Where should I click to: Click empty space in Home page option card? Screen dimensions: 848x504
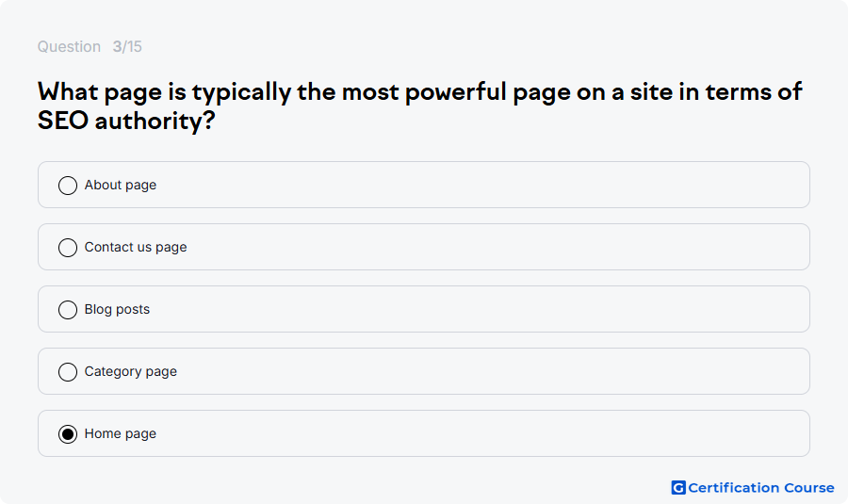tap(481, 433)
